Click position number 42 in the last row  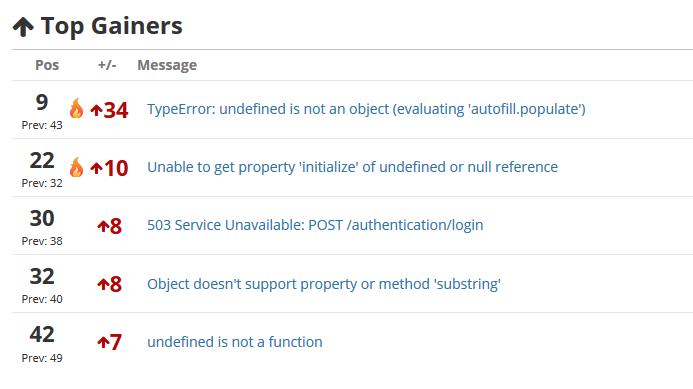point(42,335)
